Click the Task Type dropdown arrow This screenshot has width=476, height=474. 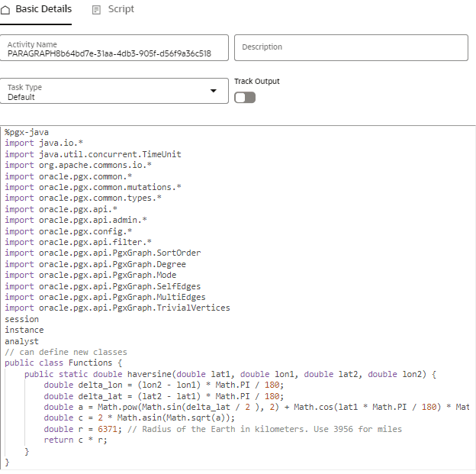pyautogui.click(x=214, y=91)
